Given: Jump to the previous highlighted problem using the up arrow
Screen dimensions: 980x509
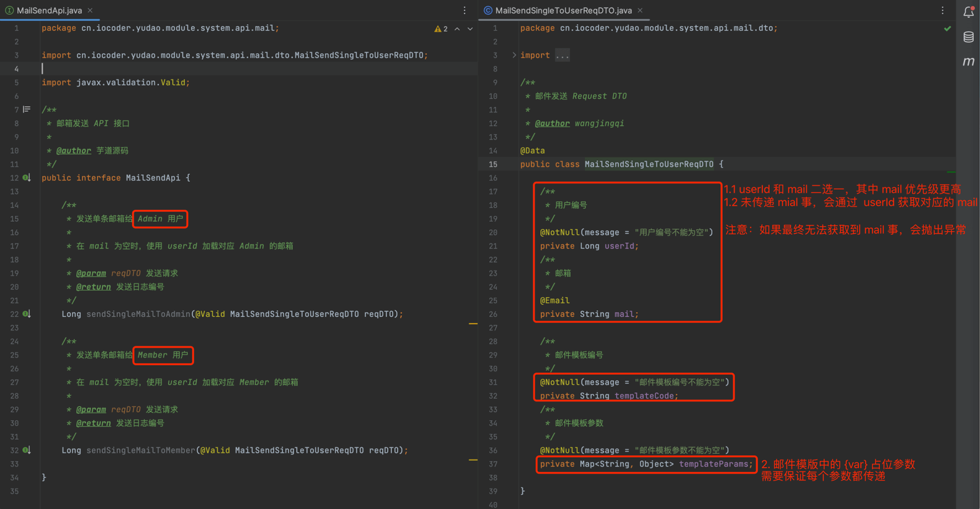Looking at the screenshot, I should pos(457,29).
